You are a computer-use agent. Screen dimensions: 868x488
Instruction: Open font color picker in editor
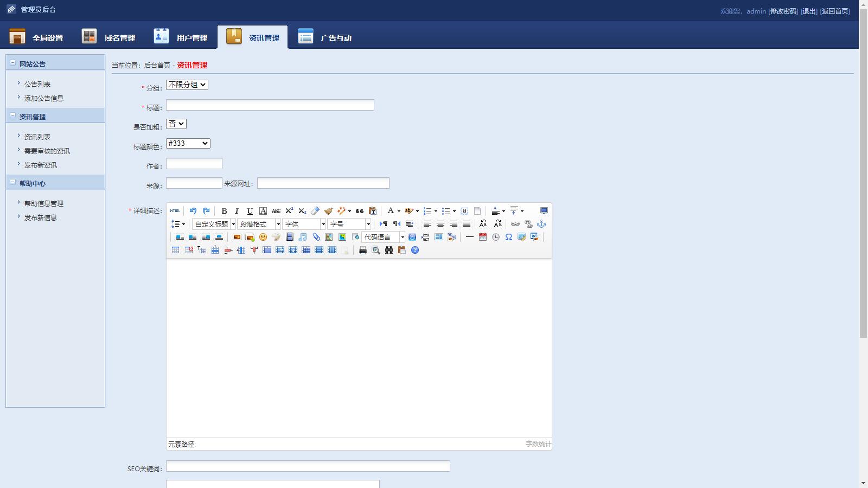coord(391,211)
